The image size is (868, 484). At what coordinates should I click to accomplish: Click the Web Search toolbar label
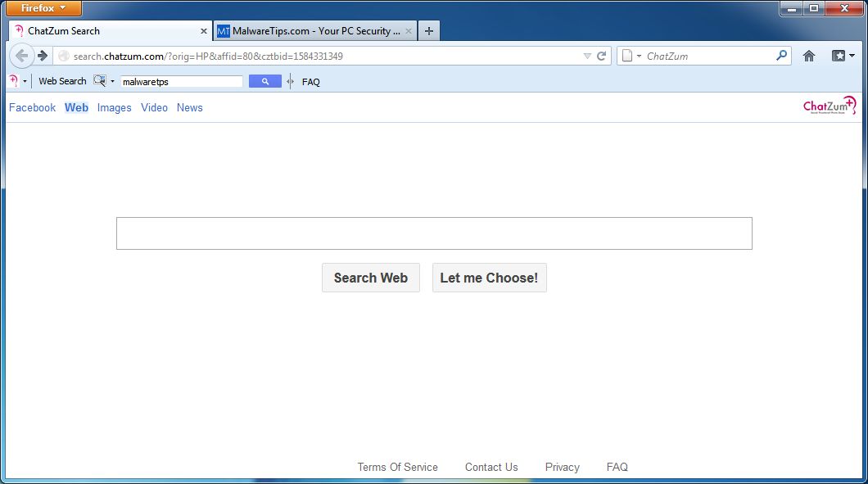pos(62,81)
